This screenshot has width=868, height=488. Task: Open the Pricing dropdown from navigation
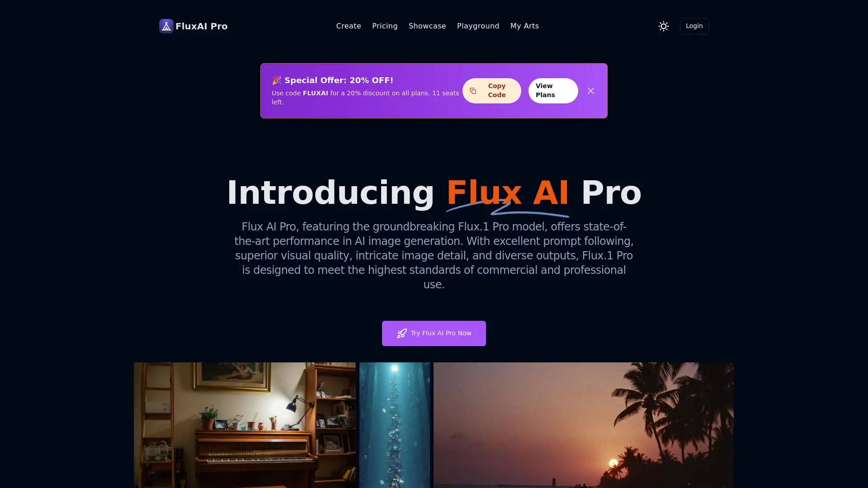385,26
